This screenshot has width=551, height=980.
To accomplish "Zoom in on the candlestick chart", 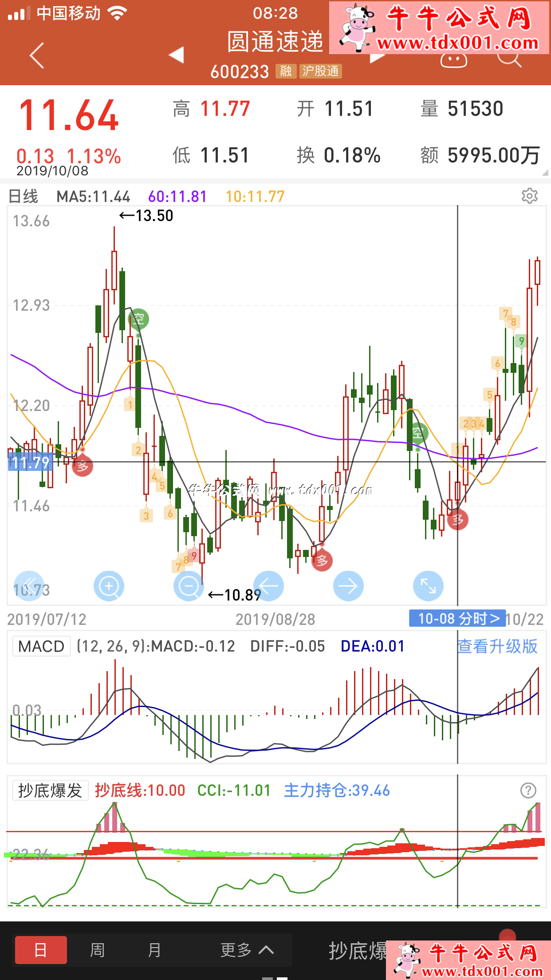I will coord(109,586).
